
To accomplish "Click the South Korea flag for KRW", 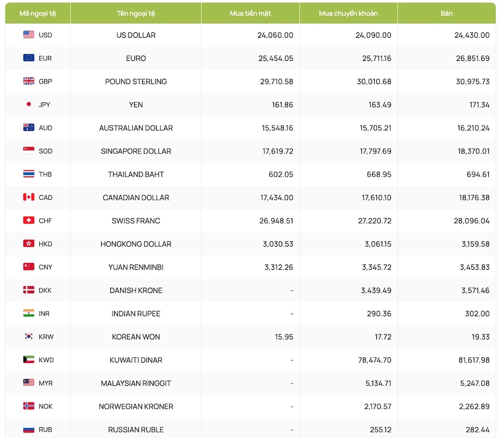I will pos(29,337).
